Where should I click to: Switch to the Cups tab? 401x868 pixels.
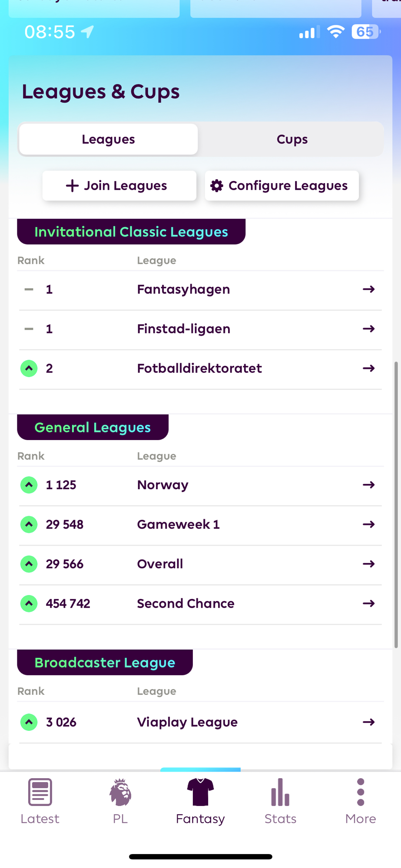(x=292, y=139)
